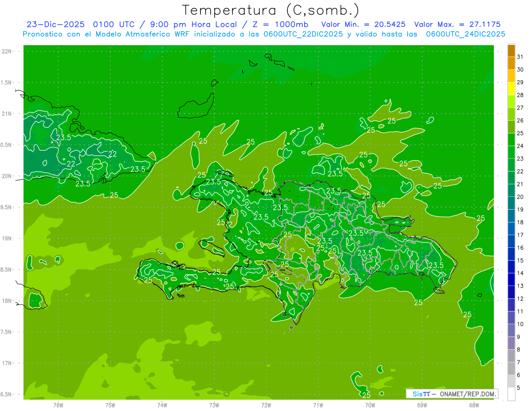Screen dimensions: 532x411
Task: Click the white swatch beside the 5 tick
Action: (511, 394)
